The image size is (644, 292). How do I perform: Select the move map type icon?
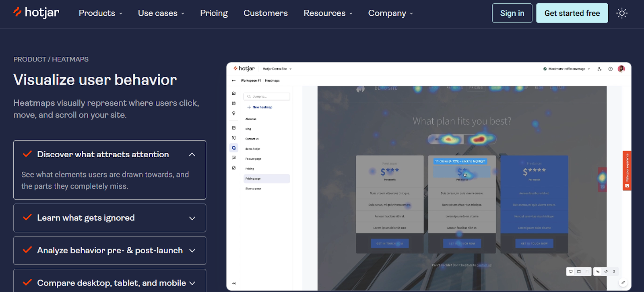coord(606,271)
